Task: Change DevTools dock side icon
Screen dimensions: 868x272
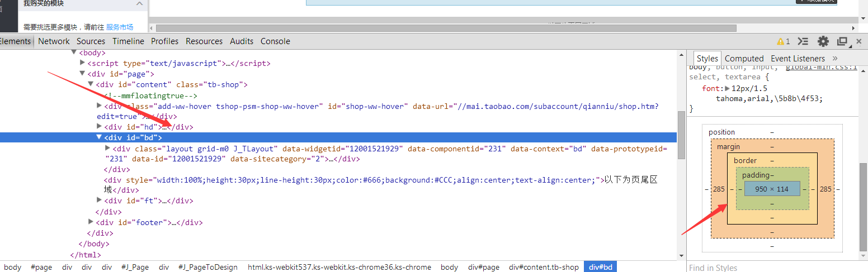Action: (x=842, y=41)
